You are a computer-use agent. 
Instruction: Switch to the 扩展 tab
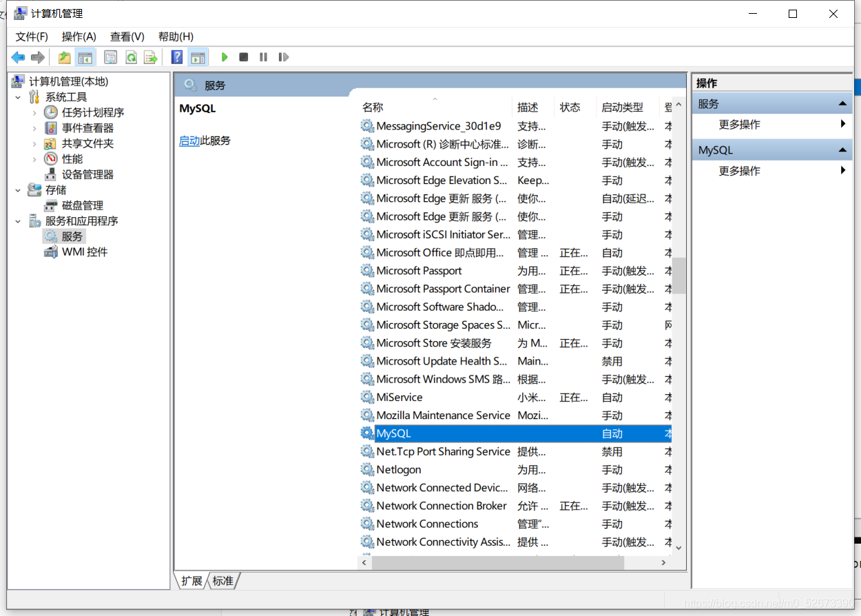(192, 581)
